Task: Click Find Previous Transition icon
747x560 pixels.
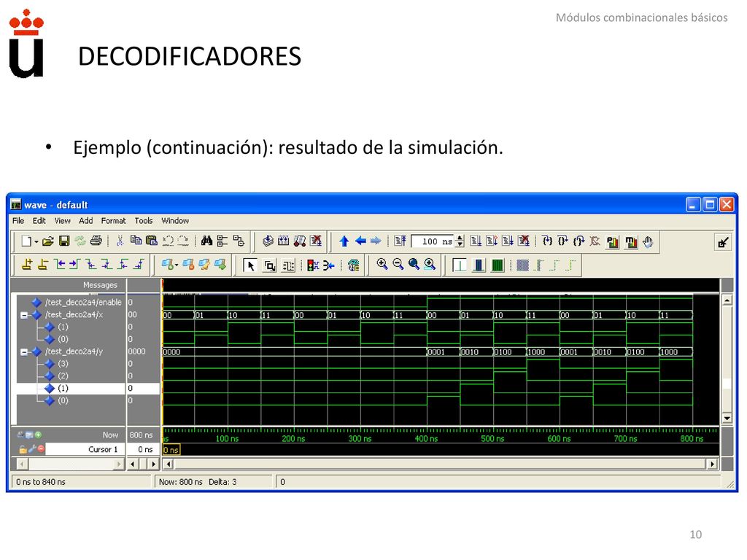Action: (x=60, y=264)
